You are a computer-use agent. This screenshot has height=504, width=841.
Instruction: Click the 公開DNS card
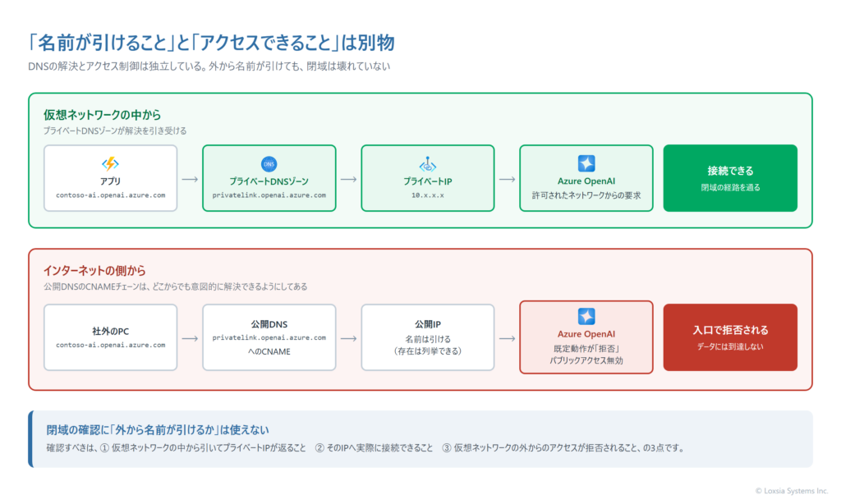pos(269,337)
